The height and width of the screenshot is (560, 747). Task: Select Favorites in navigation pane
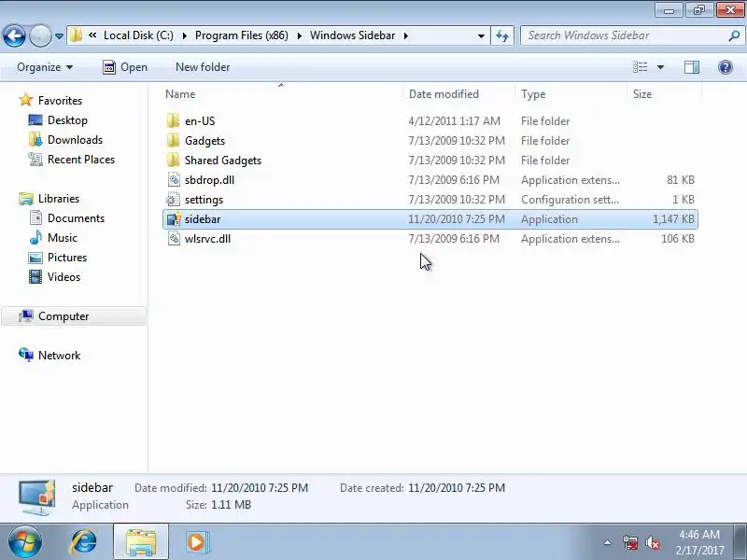(x=60, y=101)
